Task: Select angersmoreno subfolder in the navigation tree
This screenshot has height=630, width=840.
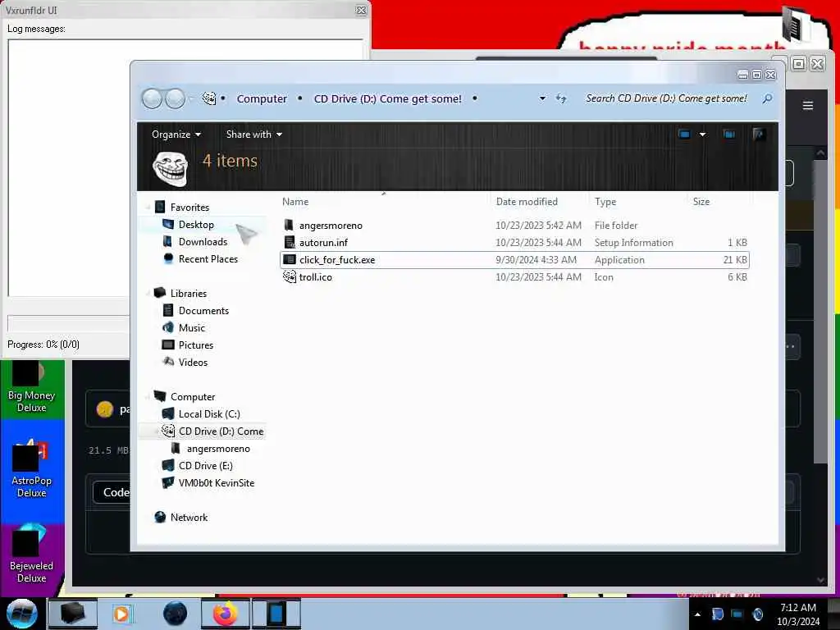Action: pyautogui.click(x=218, y=449)
